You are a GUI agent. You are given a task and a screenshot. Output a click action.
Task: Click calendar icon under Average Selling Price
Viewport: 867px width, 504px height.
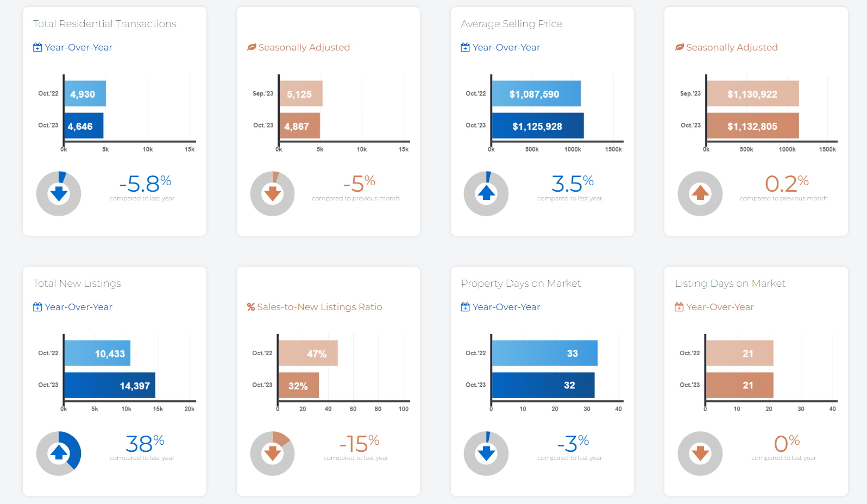click(465, 47)
